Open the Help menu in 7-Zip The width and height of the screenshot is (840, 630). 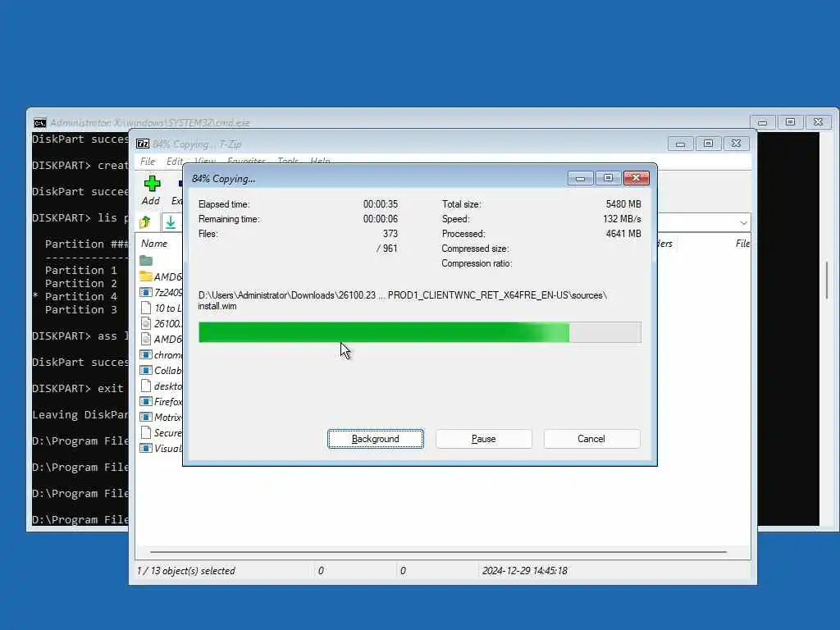tap(320, 162)
